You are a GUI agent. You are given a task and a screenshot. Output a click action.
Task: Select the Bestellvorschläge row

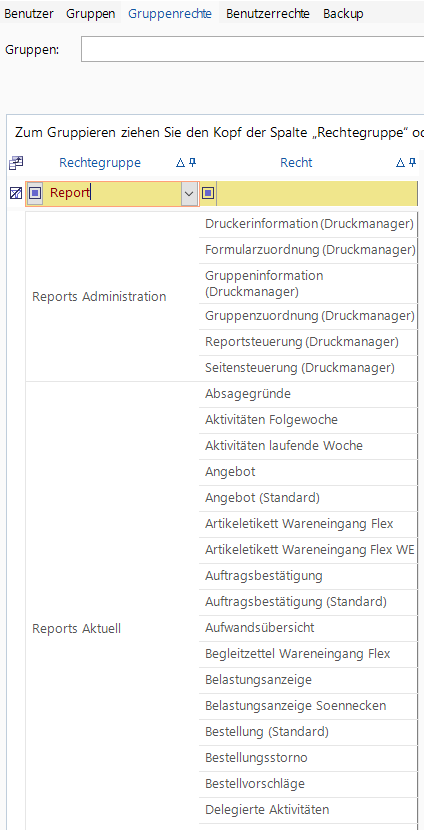pos(308,784)
